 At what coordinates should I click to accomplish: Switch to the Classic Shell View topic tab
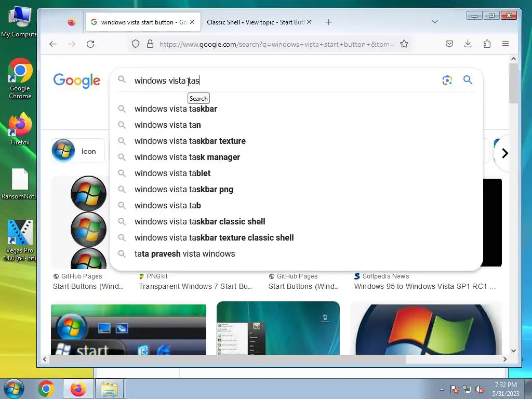coord(256,22)
